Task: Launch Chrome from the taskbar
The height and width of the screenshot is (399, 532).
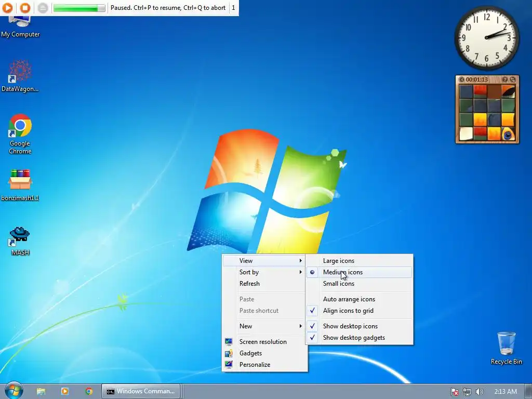Action: [x=89, y=391]
